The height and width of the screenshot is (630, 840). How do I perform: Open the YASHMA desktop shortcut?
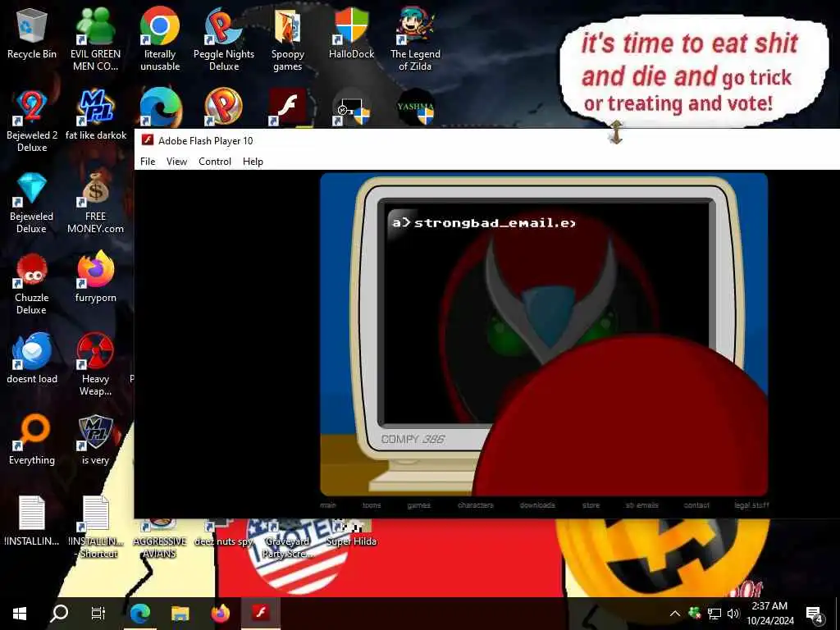(415, 107)
